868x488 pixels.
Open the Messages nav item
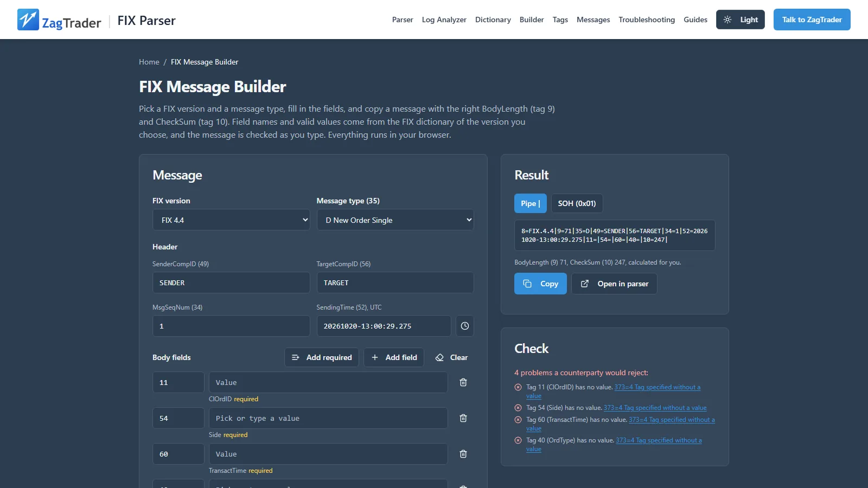click(x=593, y=20)
